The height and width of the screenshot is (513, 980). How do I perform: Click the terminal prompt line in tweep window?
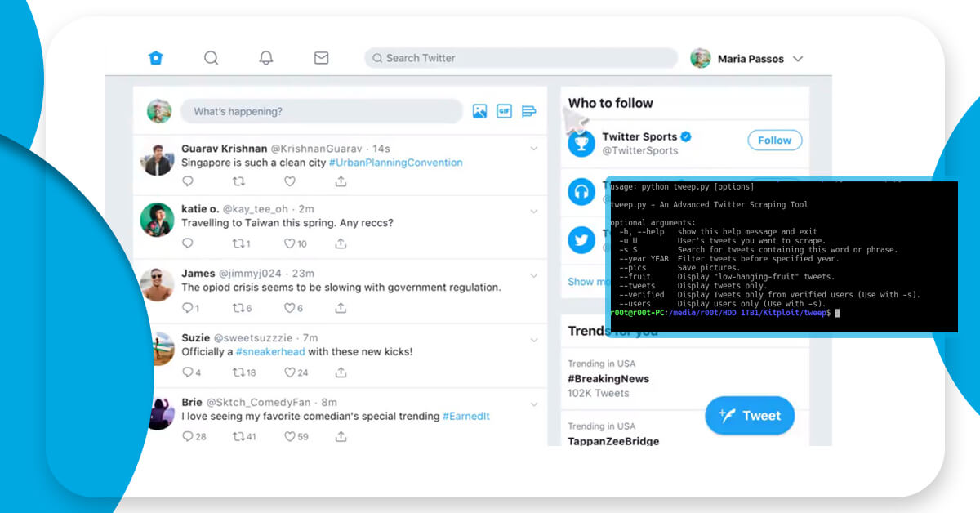click(725, 313)
